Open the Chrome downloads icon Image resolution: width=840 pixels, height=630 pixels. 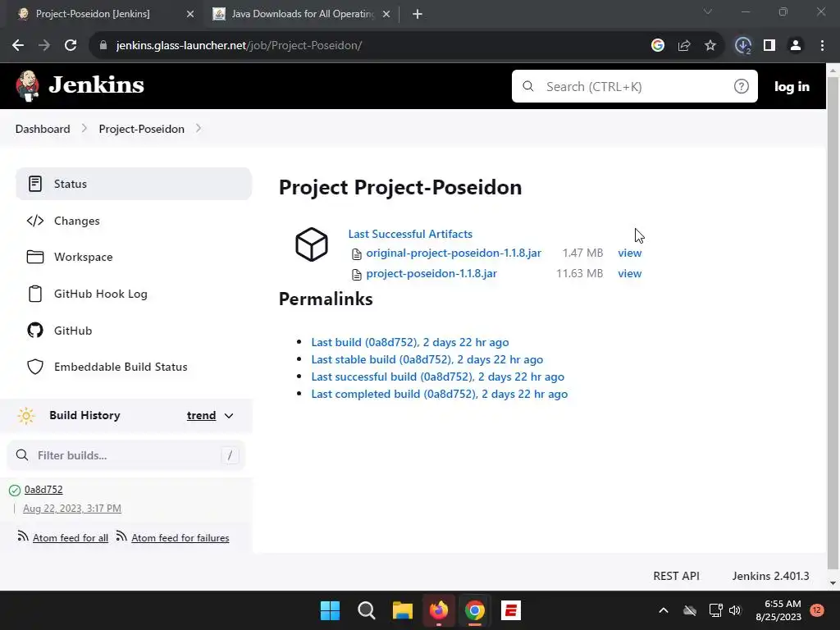pos(743,46)
